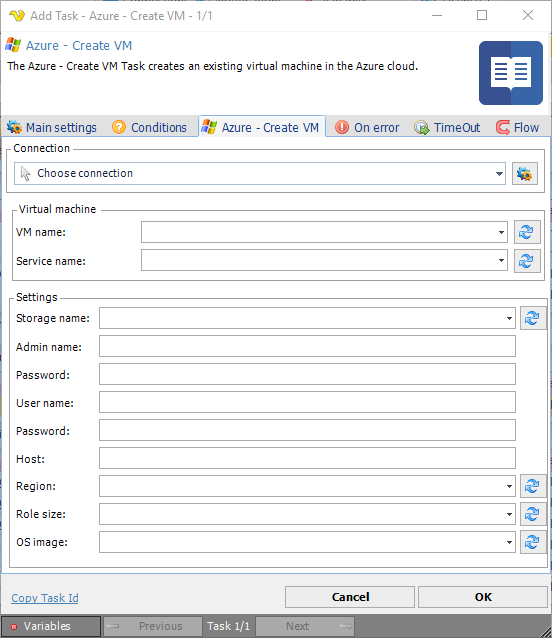Go to the On error tab

point(367,127)
